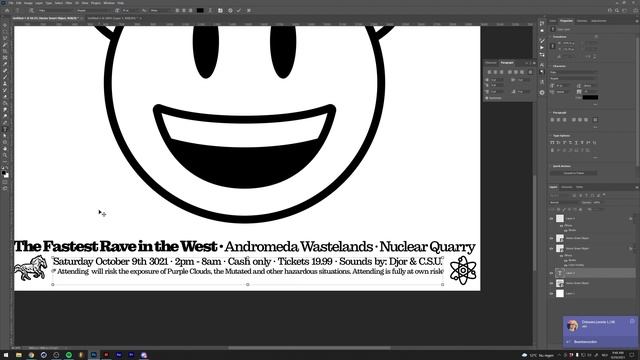The height and width of the screenshot is (360, 640).
Task: Open layer blend mode dropdown
Action: (x=564, y=202)
